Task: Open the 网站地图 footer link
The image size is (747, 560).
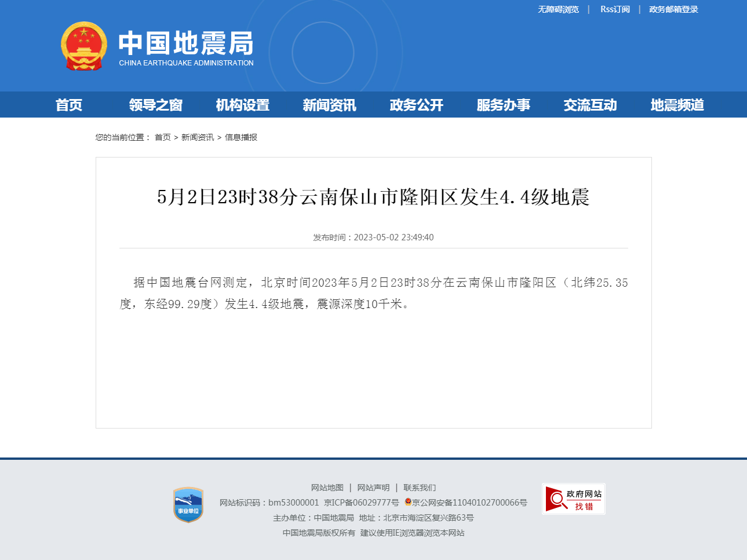Action: point(327,488)
